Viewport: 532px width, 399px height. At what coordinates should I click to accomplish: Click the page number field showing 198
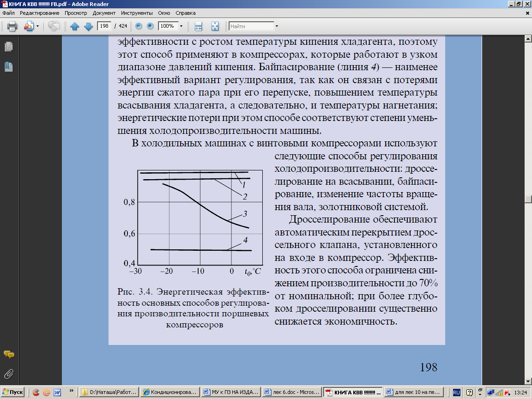click(x=104, y=26)
